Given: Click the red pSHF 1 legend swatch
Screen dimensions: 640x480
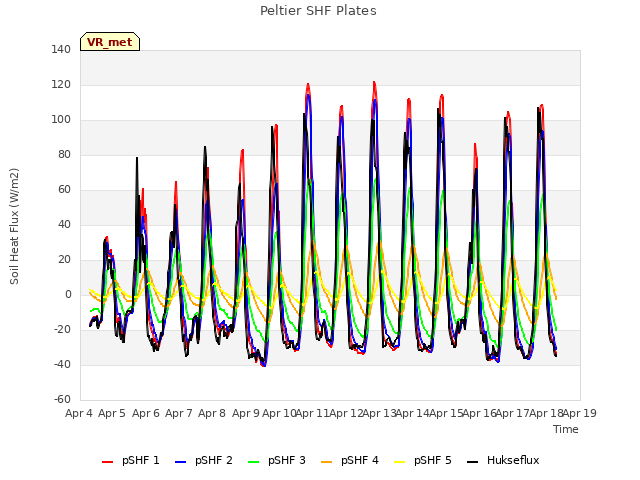Looking at the screenshot, I should (107, 462).
